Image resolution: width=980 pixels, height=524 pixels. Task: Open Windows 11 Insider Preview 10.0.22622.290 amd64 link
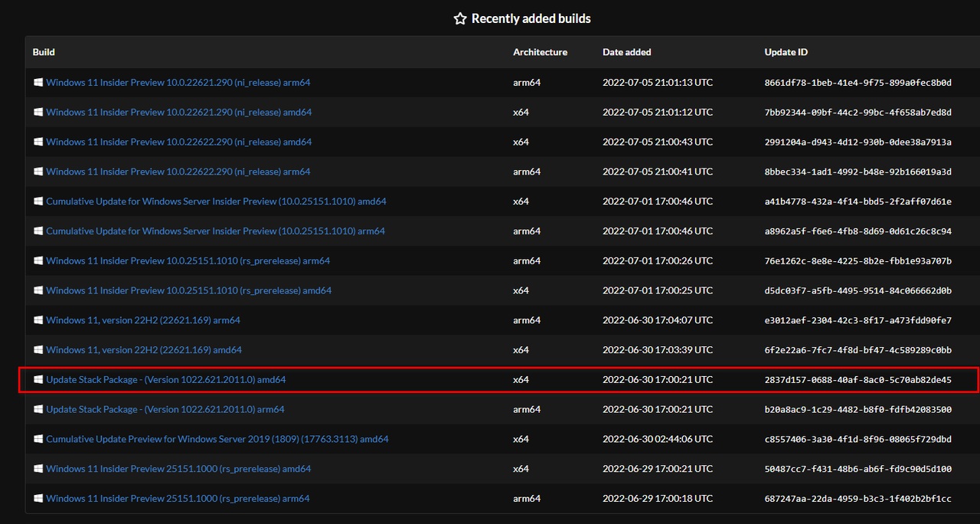pos(179,142)
